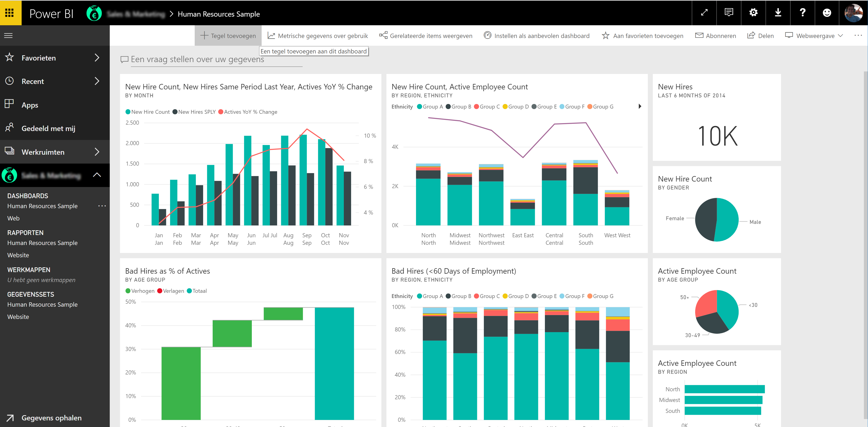Enter full screen mode icon
868x427 pixels.
(704, 13)
